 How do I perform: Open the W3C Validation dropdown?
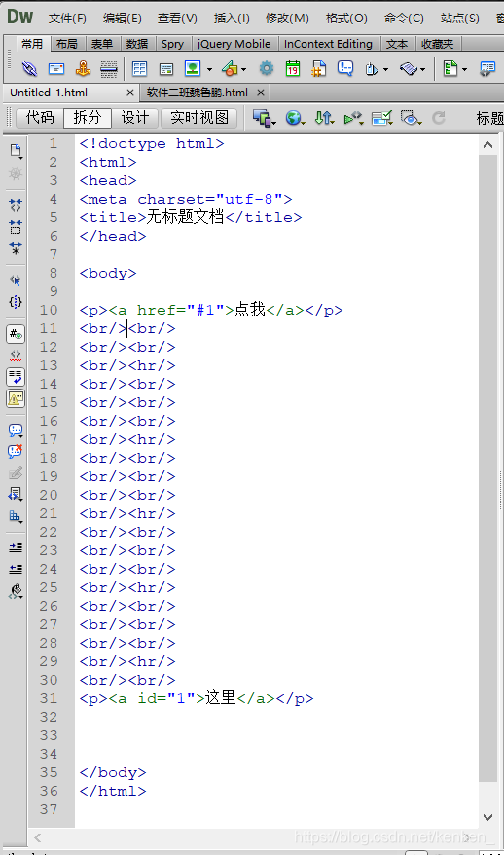(353, 118)
